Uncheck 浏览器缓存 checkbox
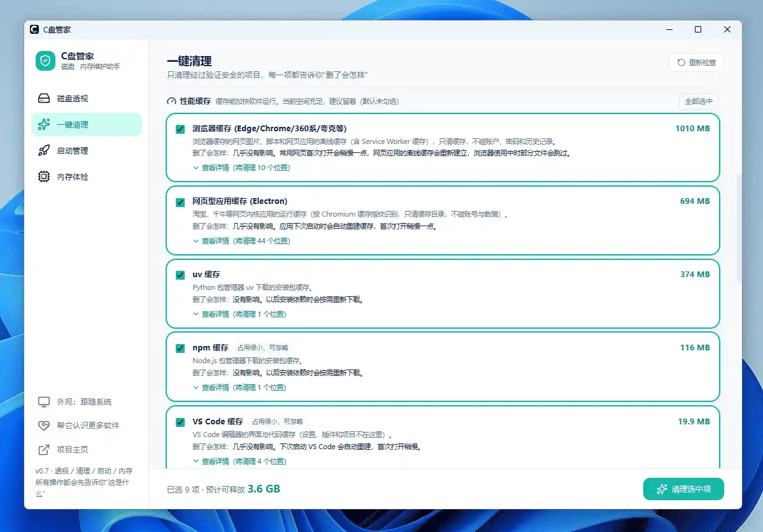The height and width of the screenshot is (532, 763). [180, 129]
